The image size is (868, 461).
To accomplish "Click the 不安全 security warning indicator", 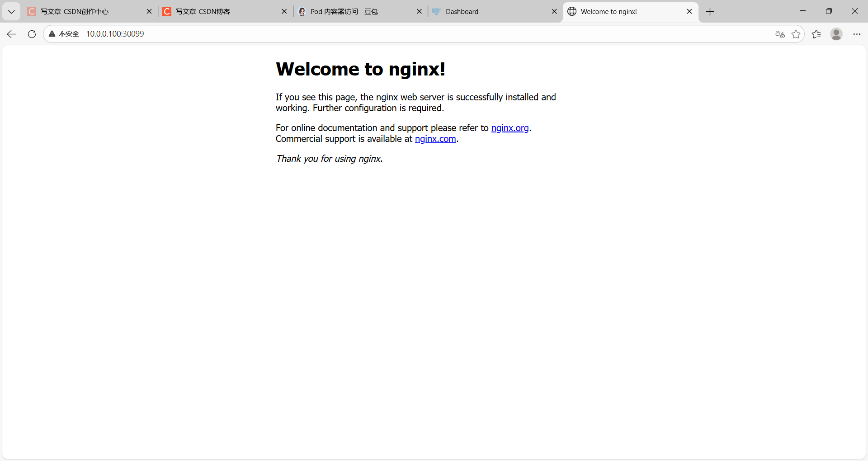I will click(64, 34).
